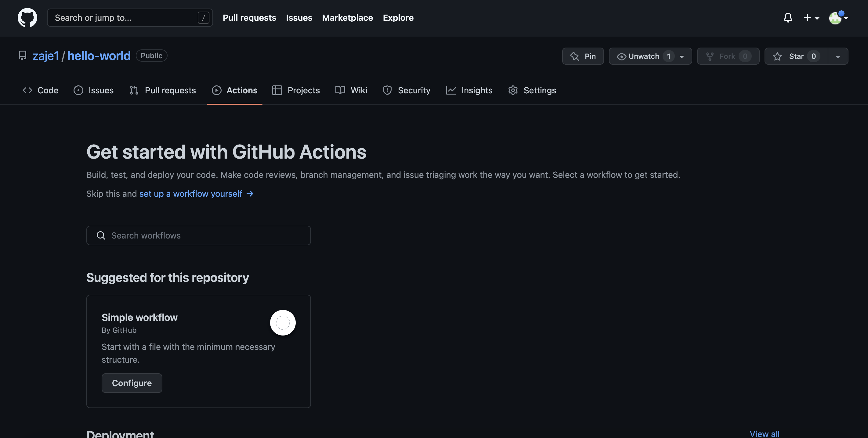Open the repository Settings tab
868x438 pixels.
[532, 90]
